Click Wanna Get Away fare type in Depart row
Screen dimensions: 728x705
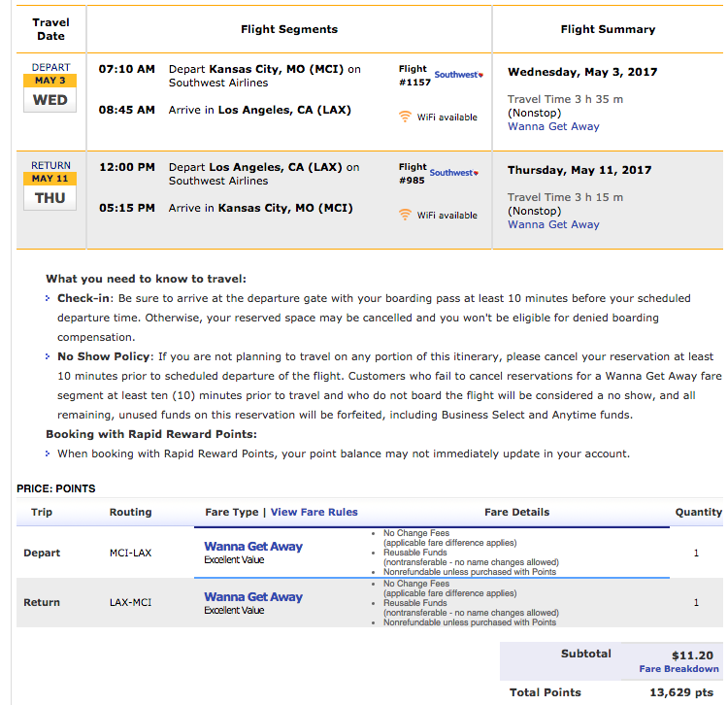pos(253,546)
